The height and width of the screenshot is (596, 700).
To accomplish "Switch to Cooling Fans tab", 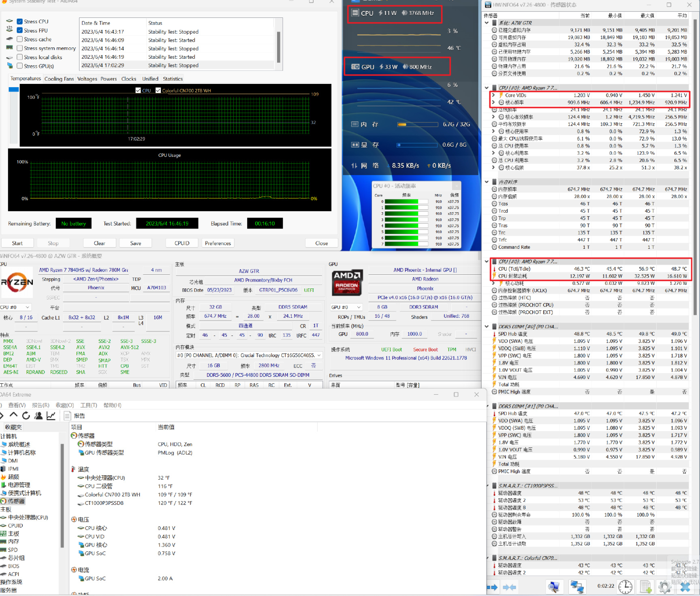I will (x=59, y=79).
